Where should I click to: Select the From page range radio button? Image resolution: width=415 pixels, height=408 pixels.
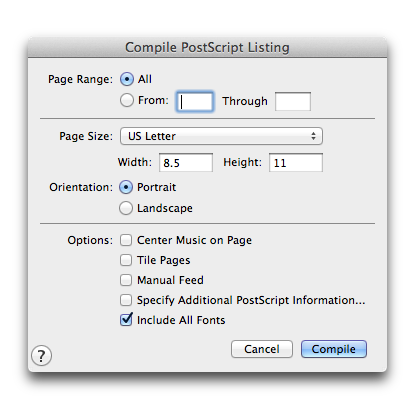[x=127, y=100]
